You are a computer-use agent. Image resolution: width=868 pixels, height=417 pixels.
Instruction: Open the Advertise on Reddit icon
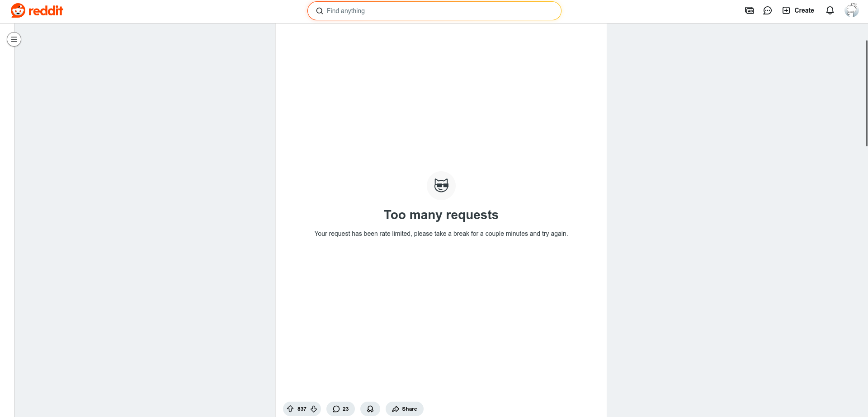(749, 10)
